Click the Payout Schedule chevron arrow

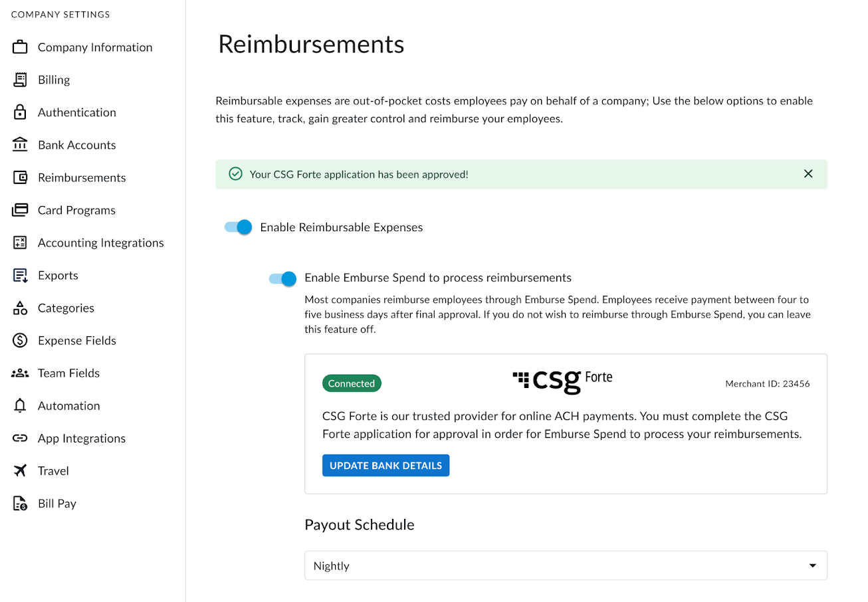coord(812,565)
